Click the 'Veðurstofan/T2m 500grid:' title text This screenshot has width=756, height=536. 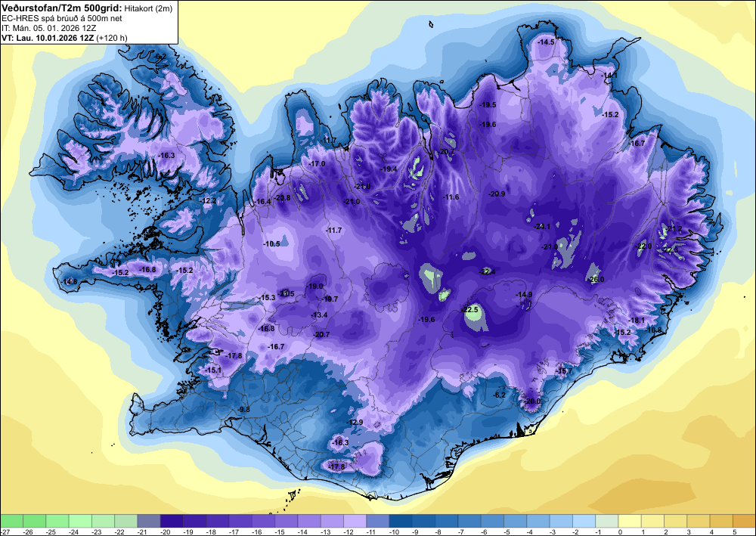tap(62, 8)
